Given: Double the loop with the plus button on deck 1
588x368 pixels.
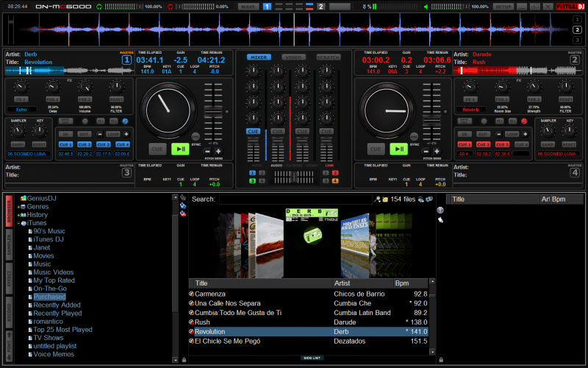Looking at the screenshot, I should (x=126, y=134).
